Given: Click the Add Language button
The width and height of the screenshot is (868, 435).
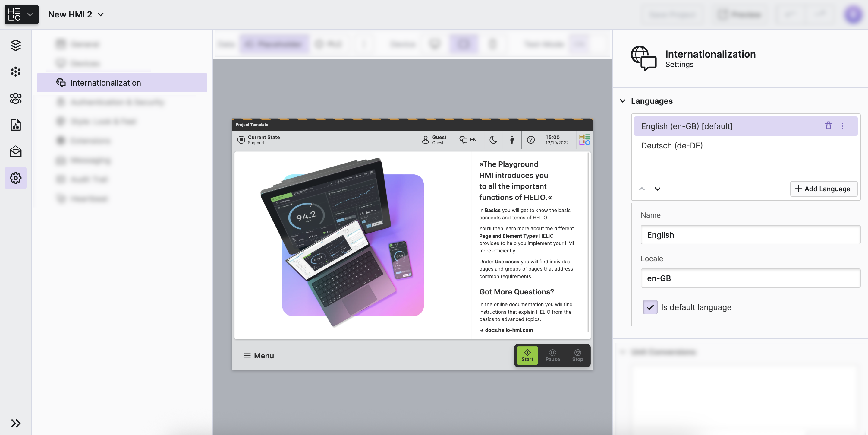Looking at the screenshot, I should point(823,189).
